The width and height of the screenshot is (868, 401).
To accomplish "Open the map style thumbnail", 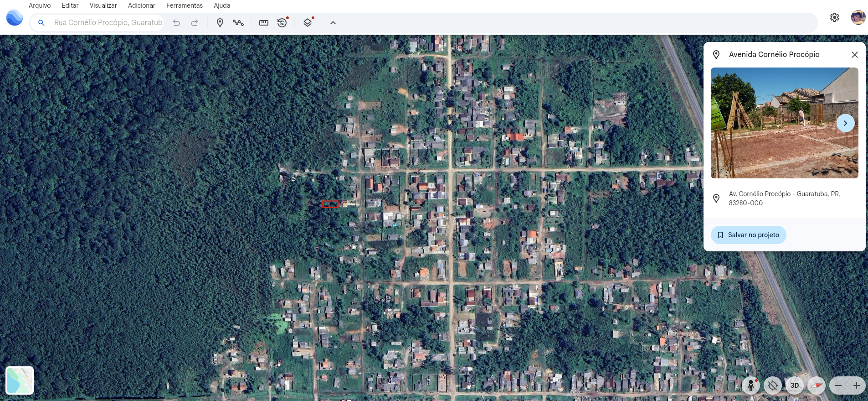I will (20, 380).
